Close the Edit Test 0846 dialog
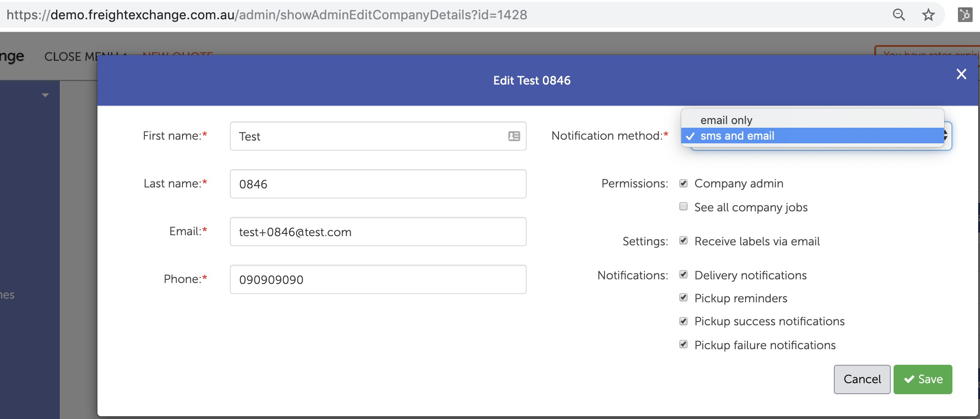980x419 pixels. 961,74
